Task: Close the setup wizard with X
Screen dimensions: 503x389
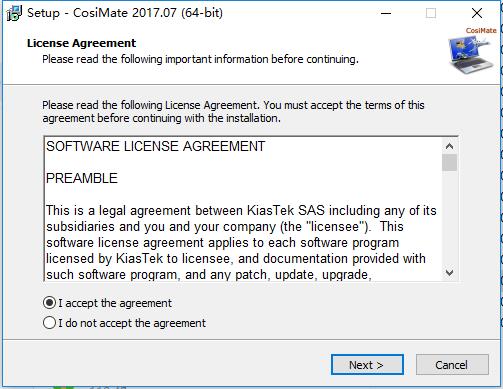Action: pyautogui.click(x=477, y=13)
